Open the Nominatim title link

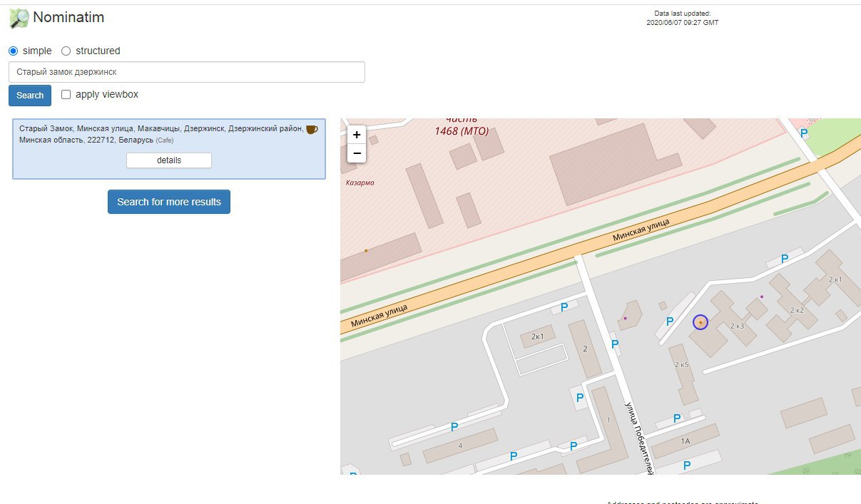[68, 17]
